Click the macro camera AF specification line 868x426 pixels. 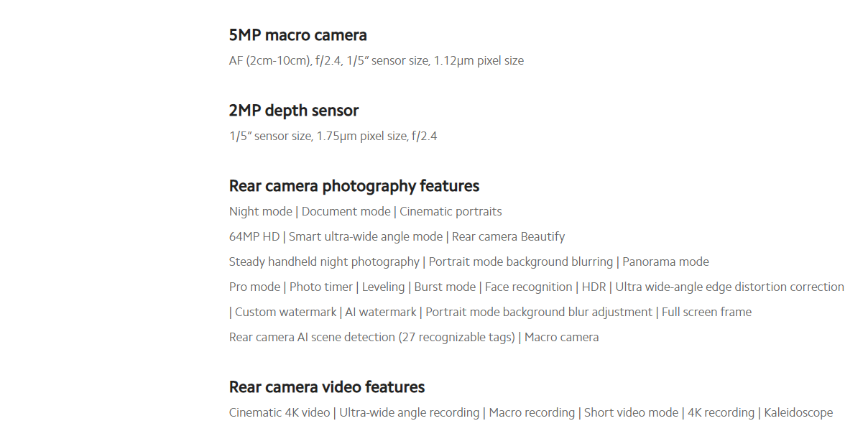coord(377,61)
